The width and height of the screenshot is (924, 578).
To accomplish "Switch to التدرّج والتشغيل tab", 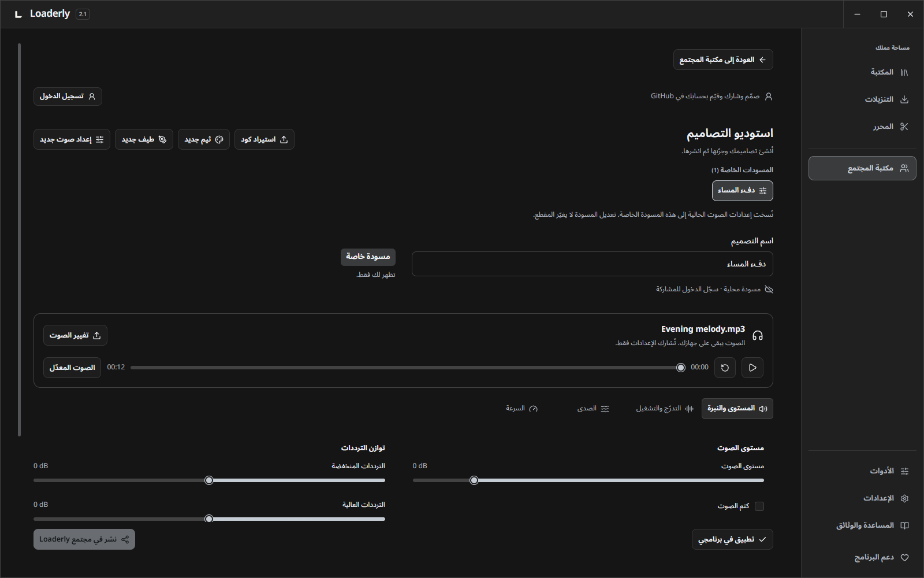I will click(x=665, y=409).
